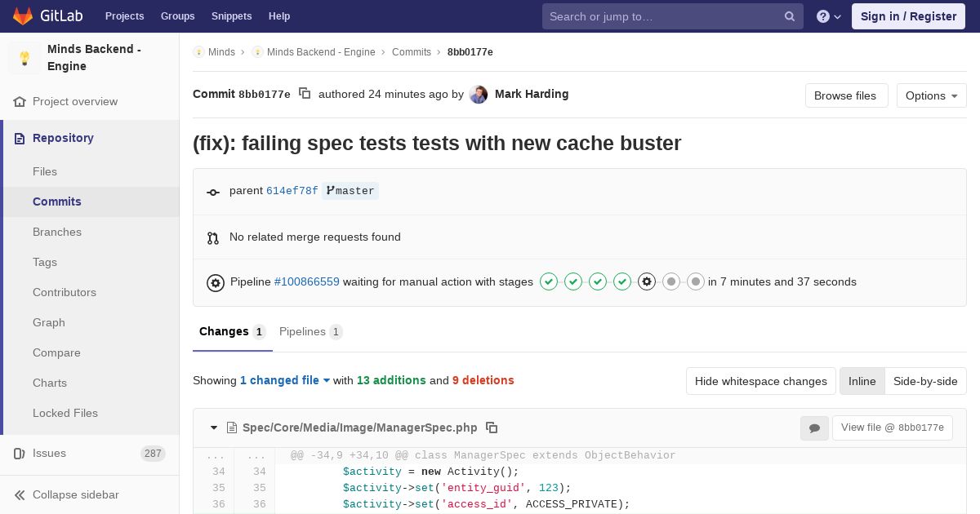980x514 pixels.
Task: Open the Help question mark menu
Action: click(x=829, y=16)
